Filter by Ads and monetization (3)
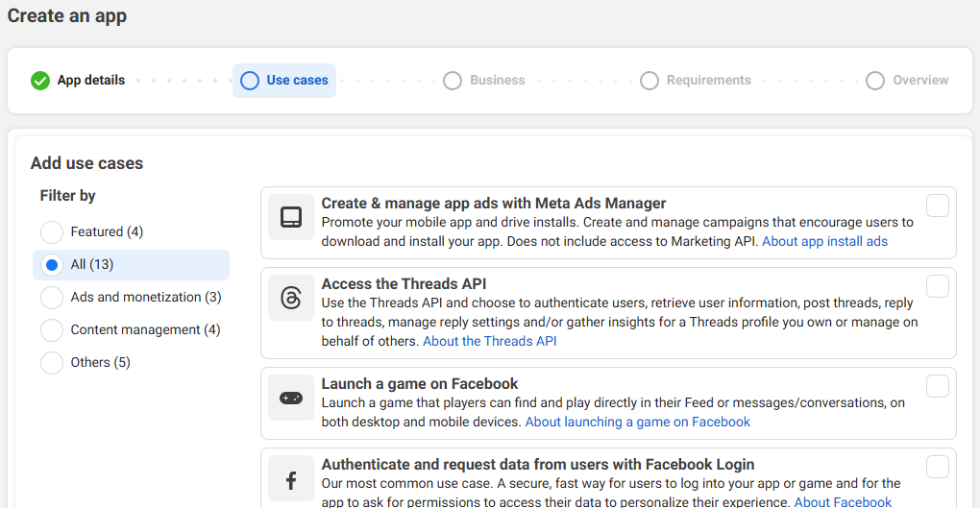Screen dimensions: 980x508 (x=52, y=298)
